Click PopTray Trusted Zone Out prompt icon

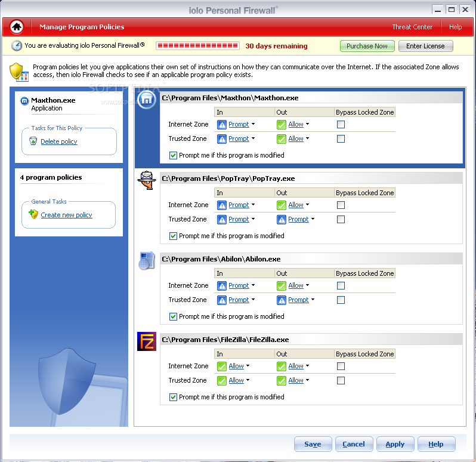(282, 219)
